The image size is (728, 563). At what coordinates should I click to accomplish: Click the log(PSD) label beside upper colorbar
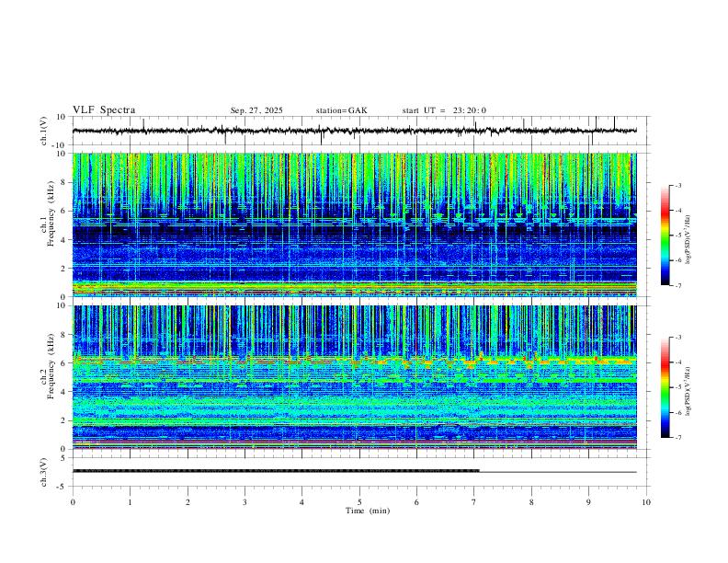(x=688, y=240)
